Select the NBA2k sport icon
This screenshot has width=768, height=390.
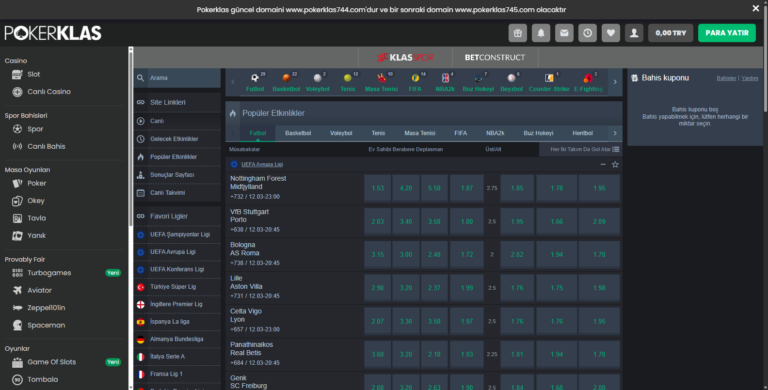tap(445, 82)
